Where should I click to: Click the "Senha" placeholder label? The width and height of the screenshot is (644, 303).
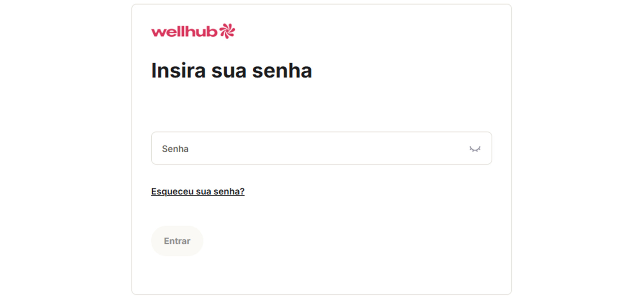pos(175,149)
